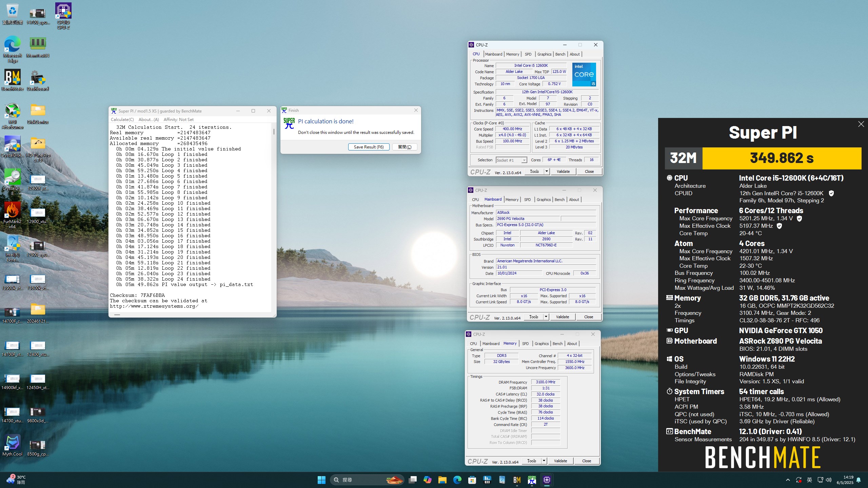
Task: Open the Dashboard desktop shortcut
Action: tap(38, 80)
